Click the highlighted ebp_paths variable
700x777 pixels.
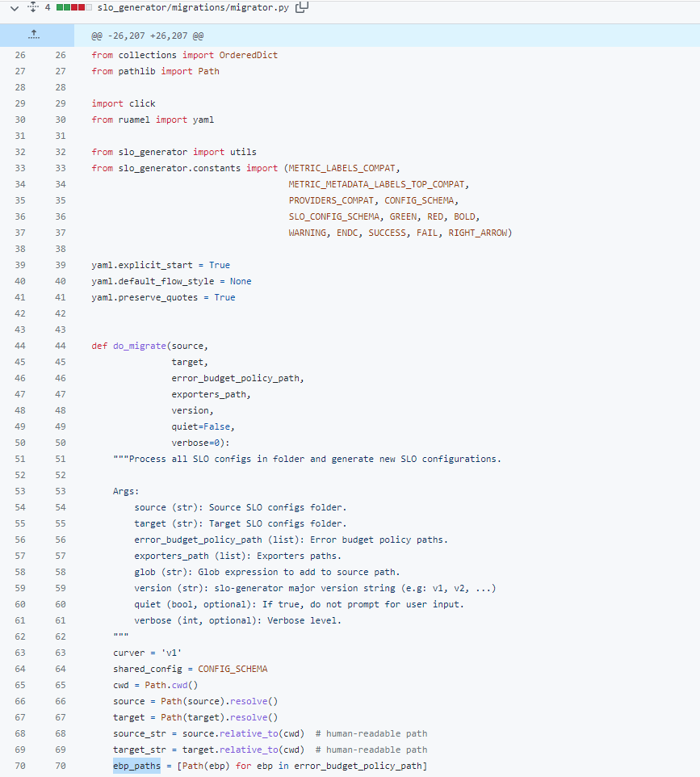pos(136,766)
